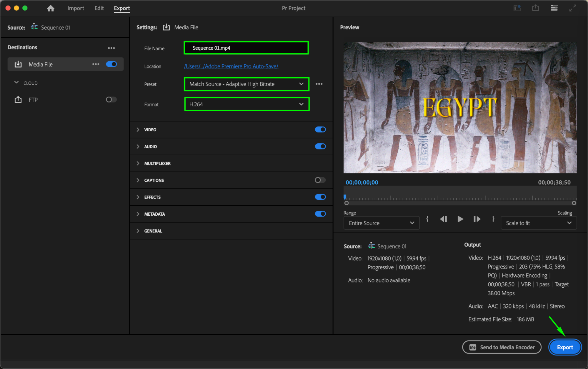
Task: Open the Format H.264 dropdown
Action: click(x=246, y=104)
